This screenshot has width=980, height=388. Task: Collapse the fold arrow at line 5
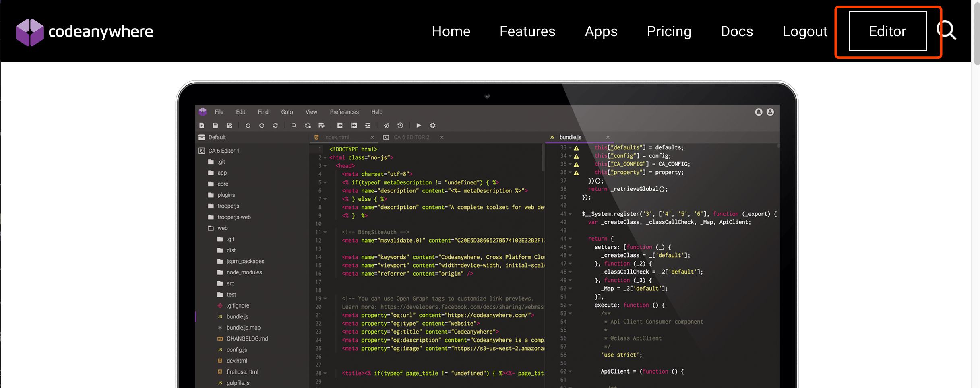click(x=325, y=183)
